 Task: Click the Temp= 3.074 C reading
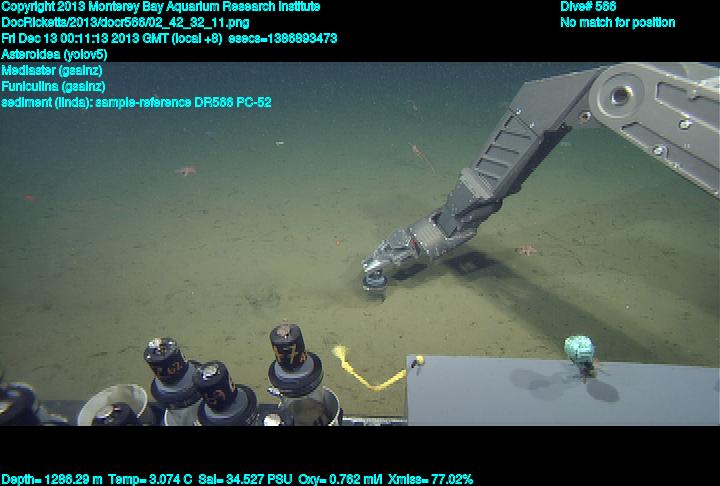click(x=150, y=480)
